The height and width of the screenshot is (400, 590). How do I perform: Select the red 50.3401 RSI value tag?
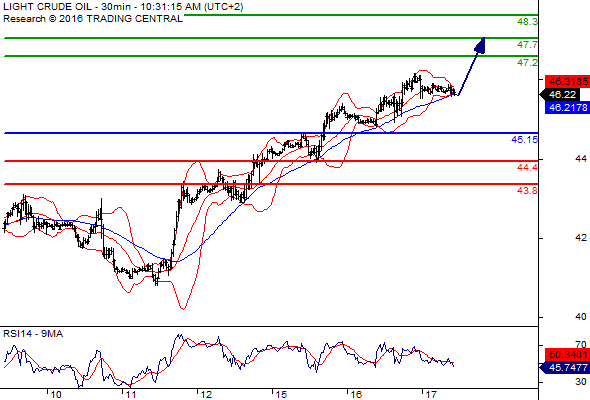point(567,354)
